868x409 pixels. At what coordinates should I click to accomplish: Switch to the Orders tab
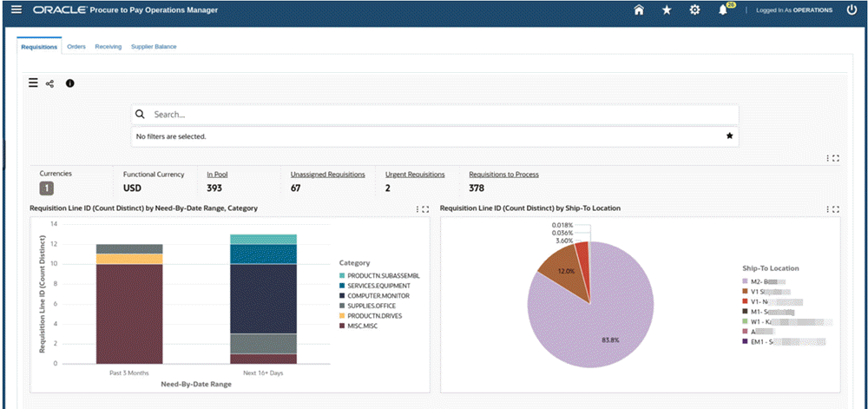click(x=76, y=47)
